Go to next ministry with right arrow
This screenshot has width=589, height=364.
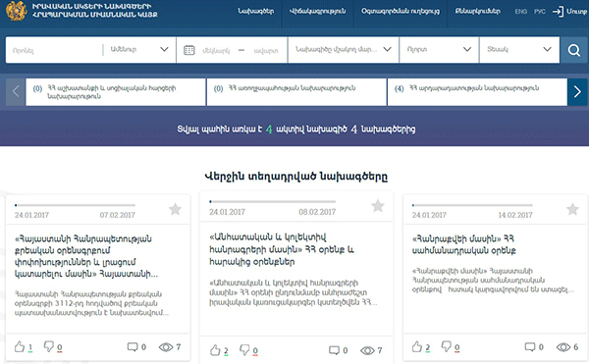[577, 91]
